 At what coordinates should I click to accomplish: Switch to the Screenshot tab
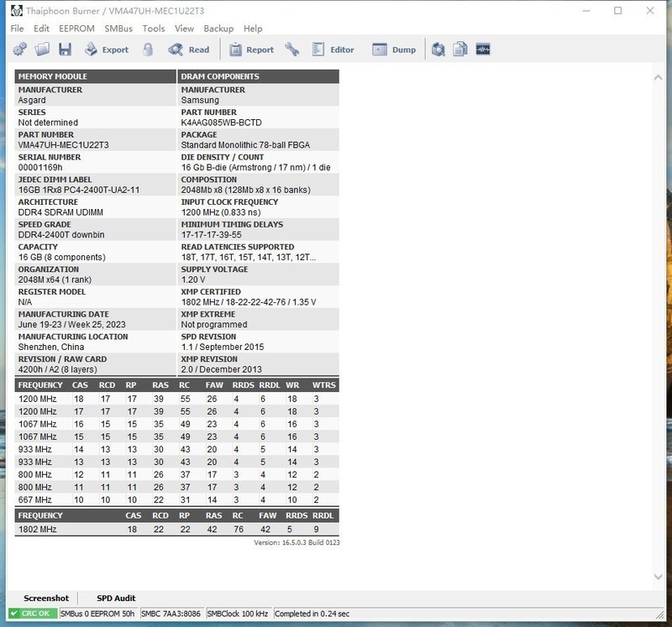[x=46, y=598]
